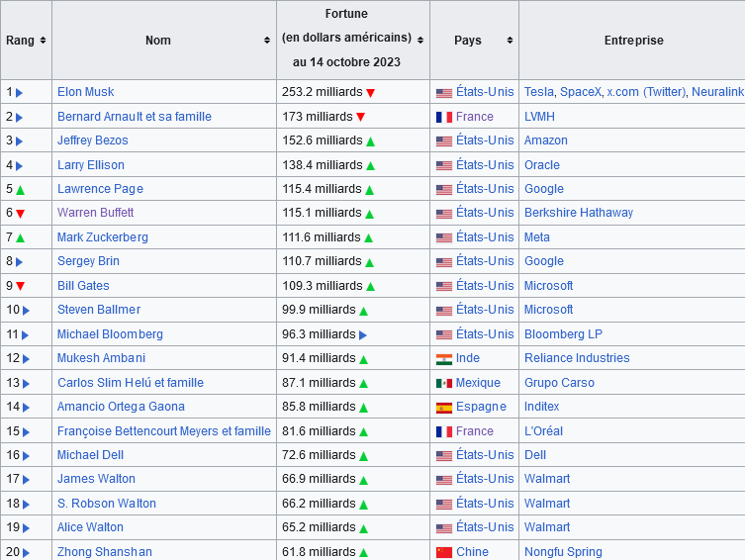Click red down arrow next to rank 6
Image resolution: width=745 pixels, height=560 pixels.
pyautogui.click(x=20, y=214)
